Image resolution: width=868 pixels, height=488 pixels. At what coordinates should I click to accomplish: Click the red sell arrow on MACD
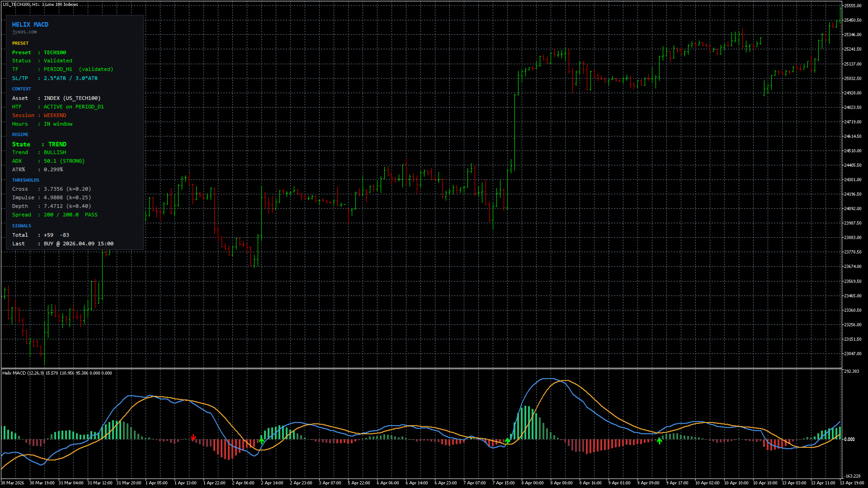[193, 437]
